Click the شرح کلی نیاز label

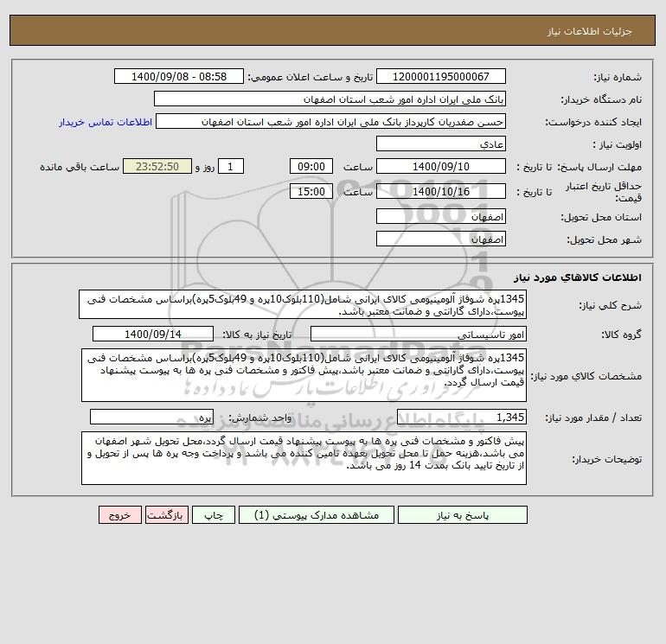(611, 305)
